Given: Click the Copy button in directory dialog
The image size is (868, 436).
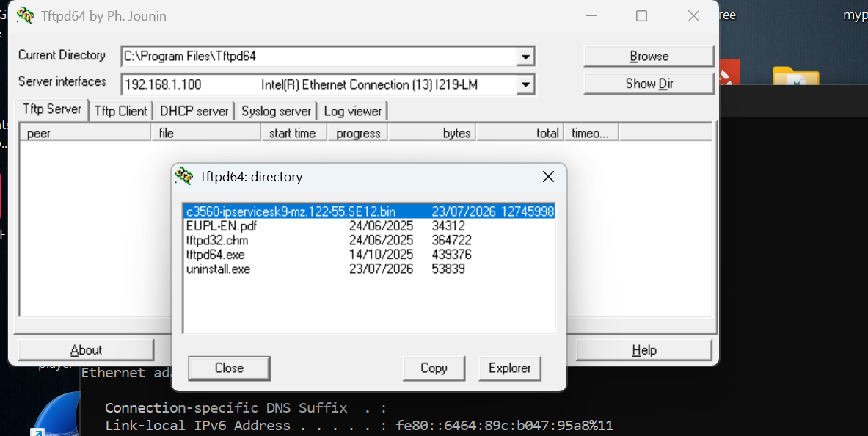Looking at the screenshot, I should [x=434, y=368].
